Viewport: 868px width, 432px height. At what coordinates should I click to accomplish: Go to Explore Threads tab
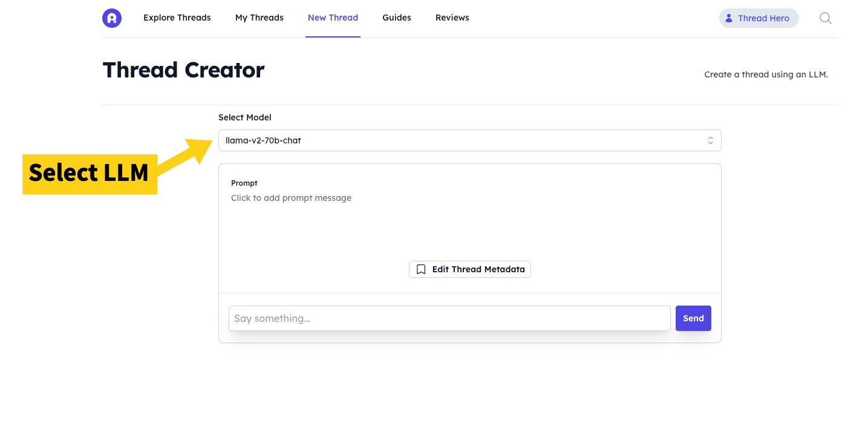pyautogui.click(x=177, y=18)
